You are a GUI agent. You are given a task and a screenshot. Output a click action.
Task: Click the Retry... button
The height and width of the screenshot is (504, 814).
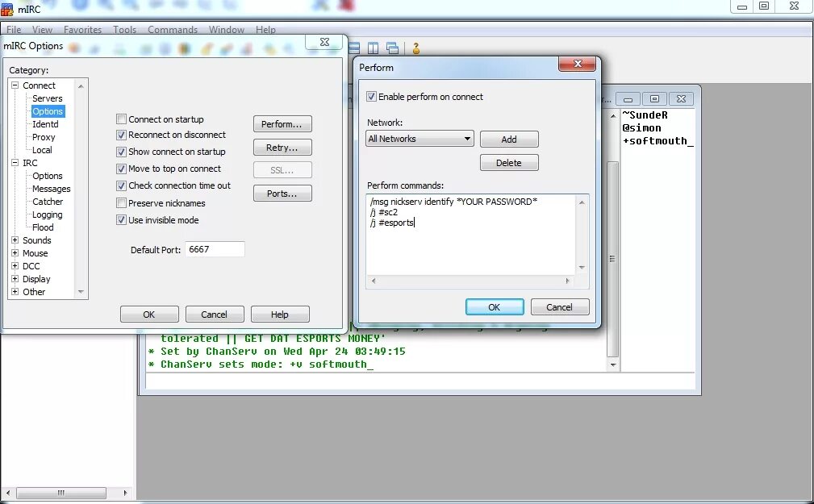click(282, 148)
